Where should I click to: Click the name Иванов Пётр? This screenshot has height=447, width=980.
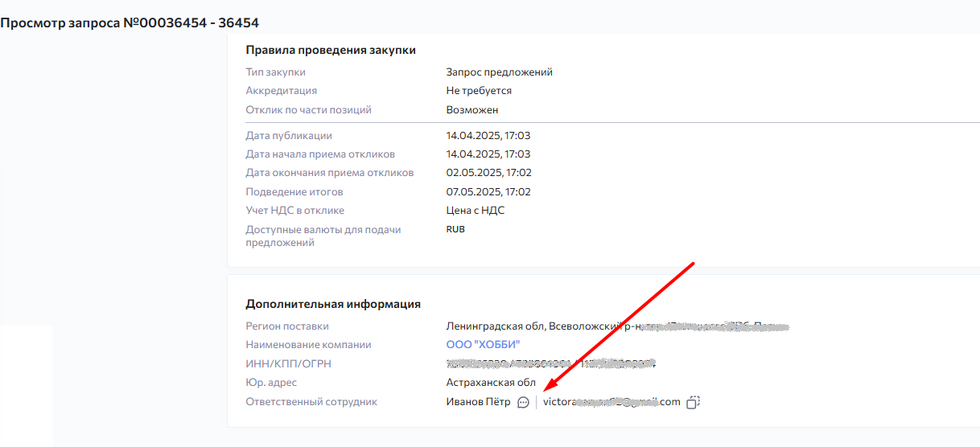pos(478,402)
